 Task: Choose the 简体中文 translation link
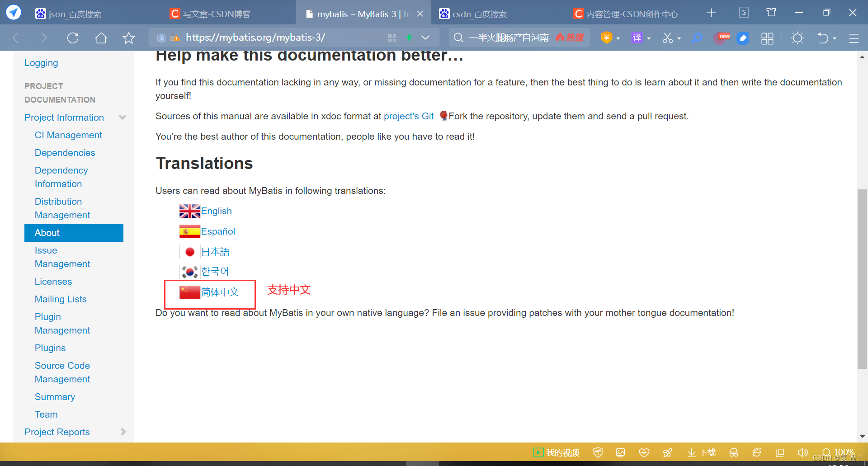[x=220, y=292]
